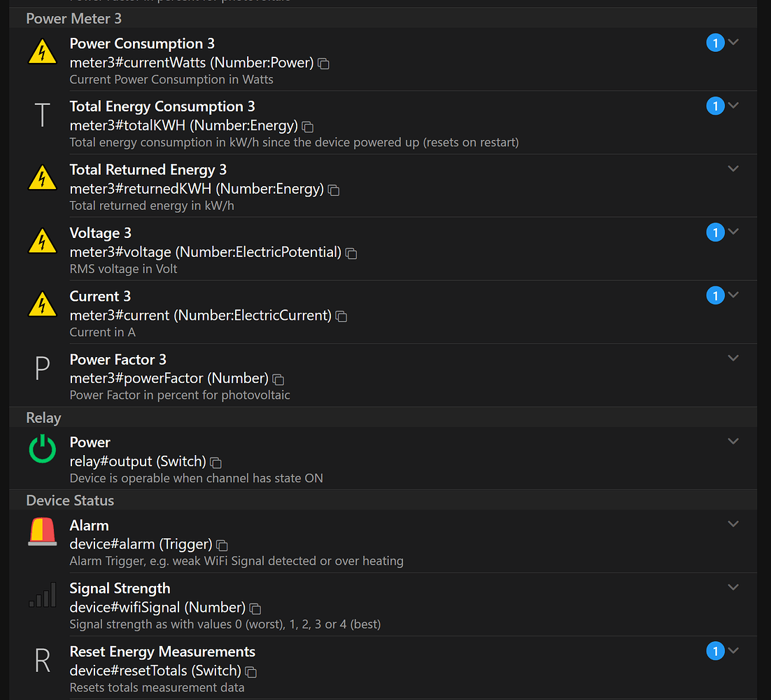The image size is (771, 700).
Task: Expand the Power Consumption 3 channel
Action: [733, 42]
